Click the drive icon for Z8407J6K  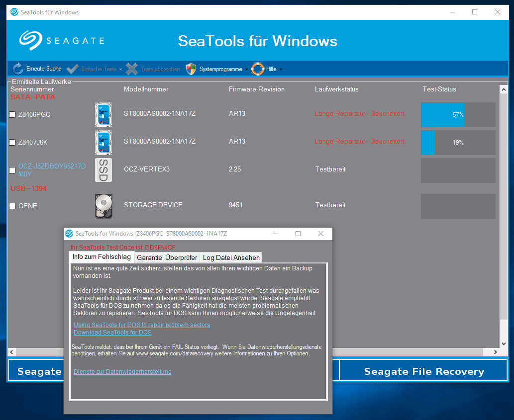(x=103, y=142)
